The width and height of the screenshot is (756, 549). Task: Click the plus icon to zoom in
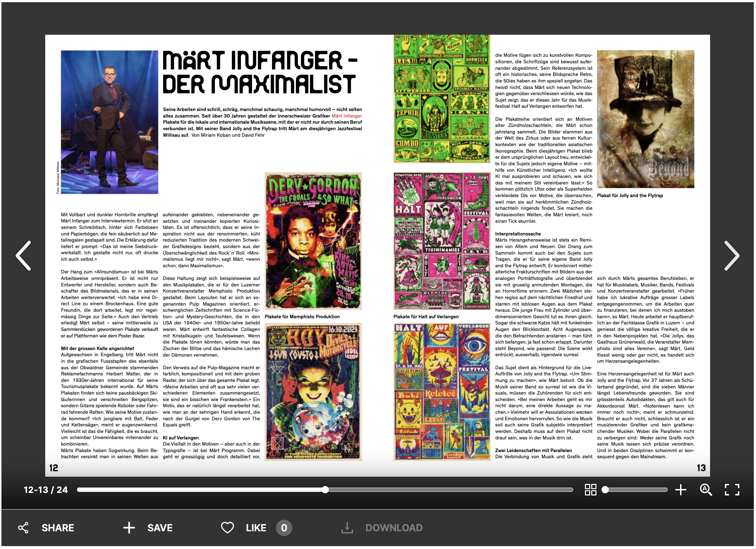click(681, 490)
